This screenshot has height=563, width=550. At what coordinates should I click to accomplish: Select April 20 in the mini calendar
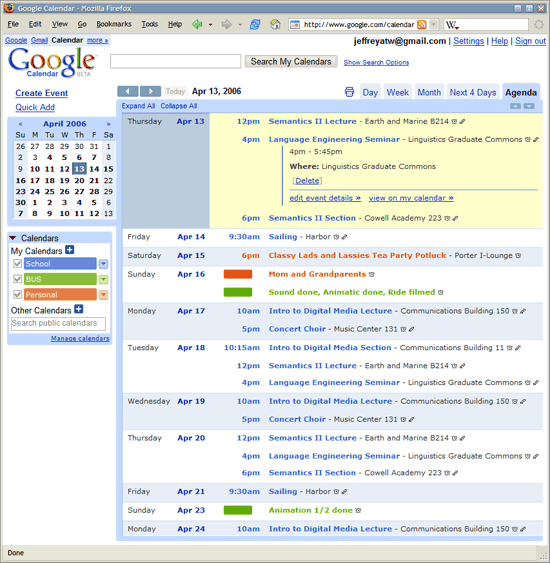tap(79, 181)
